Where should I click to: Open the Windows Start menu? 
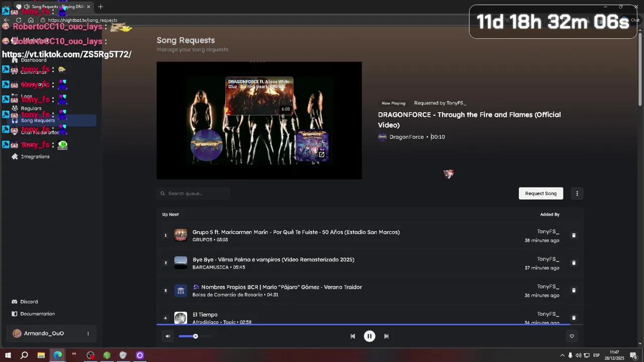click(x=8, y=355)
